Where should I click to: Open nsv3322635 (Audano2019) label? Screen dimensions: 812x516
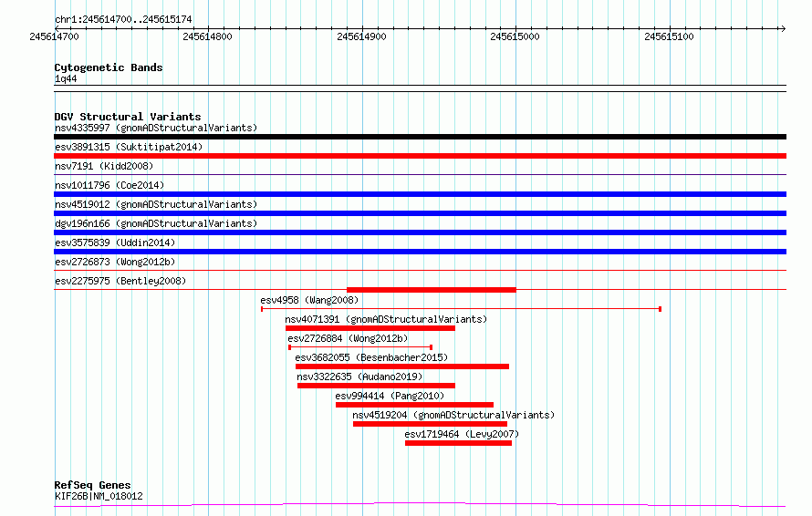(x=359, y=377)
